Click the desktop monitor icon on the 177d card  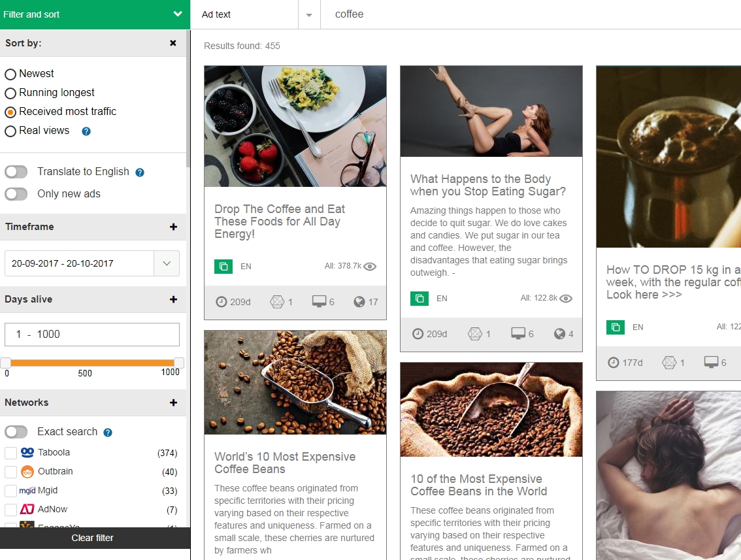pos(711,363)
